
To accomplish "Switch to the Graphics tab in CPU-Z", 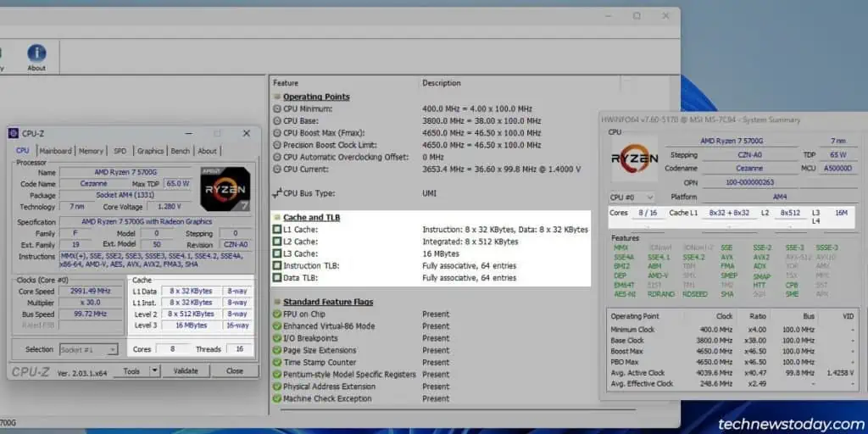I will coord(150,151).
